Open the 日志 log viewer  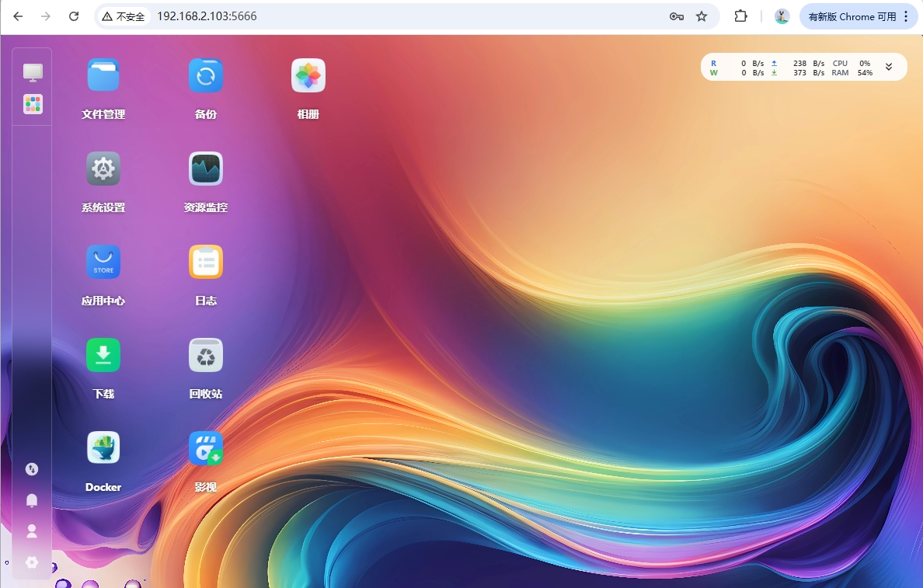pyautogui.click(x=206, y=263)
